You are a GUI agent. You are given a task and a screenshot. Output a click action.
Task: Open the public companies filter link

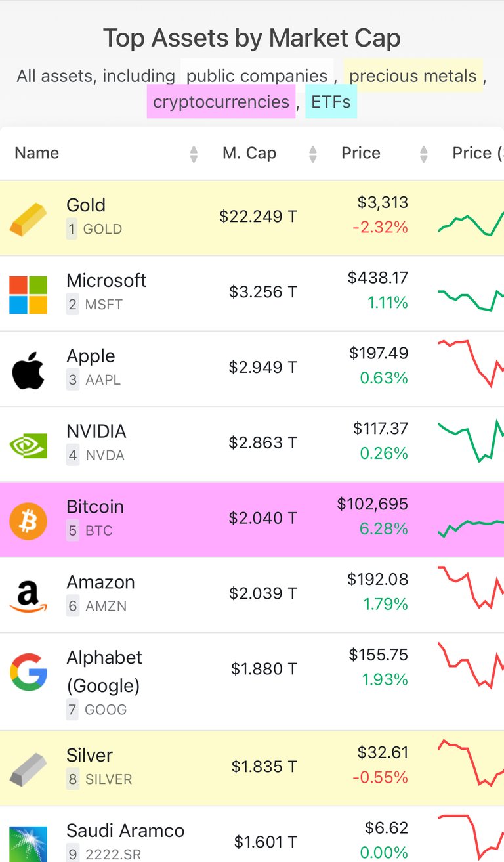point(257,75)
